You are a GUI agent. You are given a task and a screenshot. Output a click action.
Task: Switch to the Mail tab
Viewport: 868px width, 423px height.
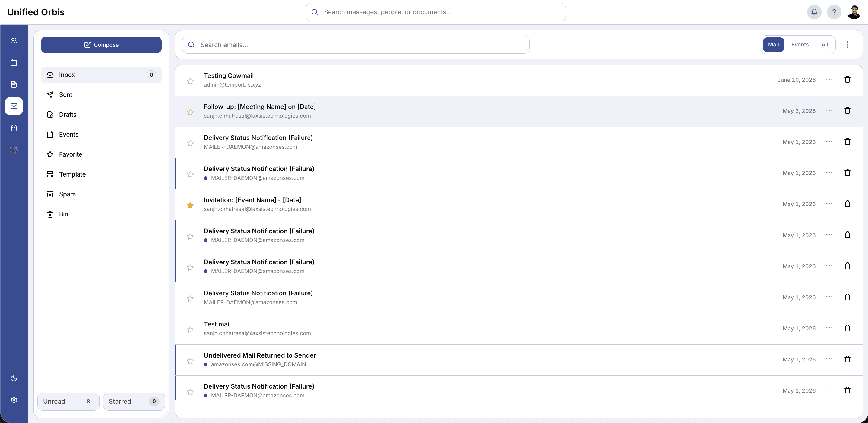773,44
